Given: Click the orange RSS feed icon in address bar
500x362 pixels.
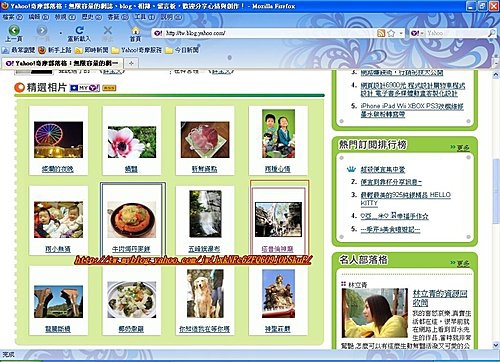Looking at the screenshot, I should 381,33.
